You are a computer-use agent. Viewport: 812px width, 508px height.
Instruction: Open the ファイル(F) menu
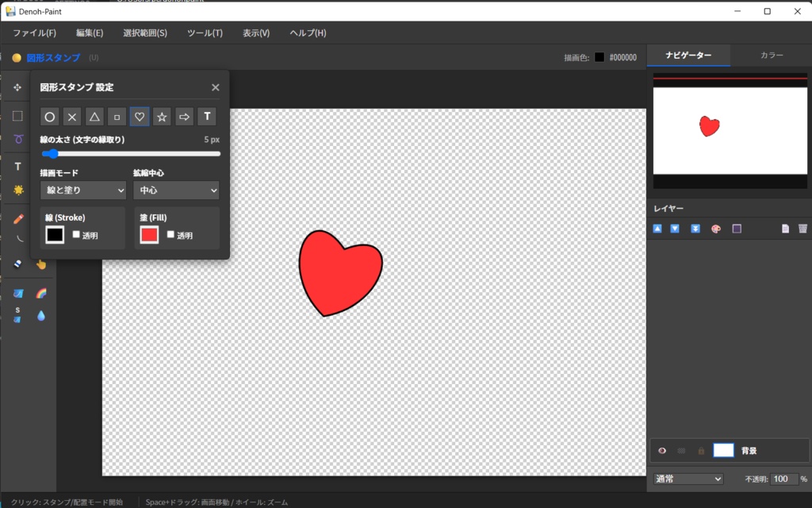[34, 33]
